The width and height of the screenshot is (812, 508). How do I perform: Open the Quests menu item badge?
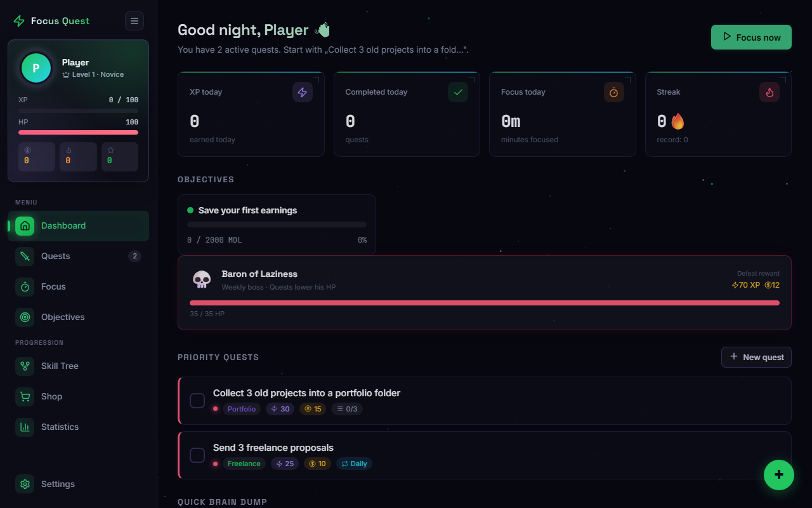(x=134, y=256)
